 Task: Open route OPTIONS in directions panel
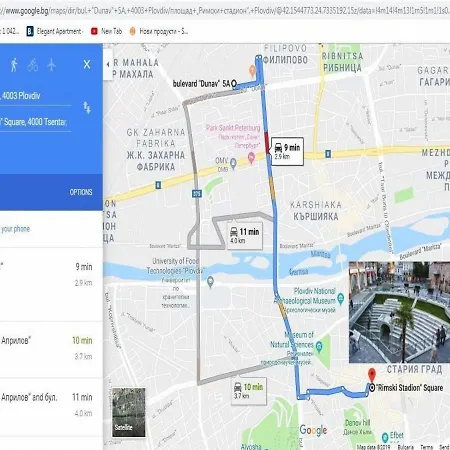[81, 192]
